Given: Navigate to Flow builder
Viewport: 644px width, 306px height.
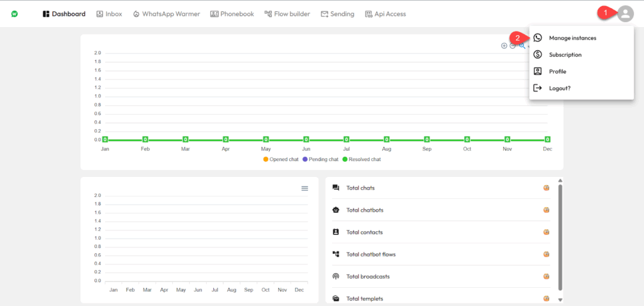Looking at the screenshot, I should coord(287,14).
